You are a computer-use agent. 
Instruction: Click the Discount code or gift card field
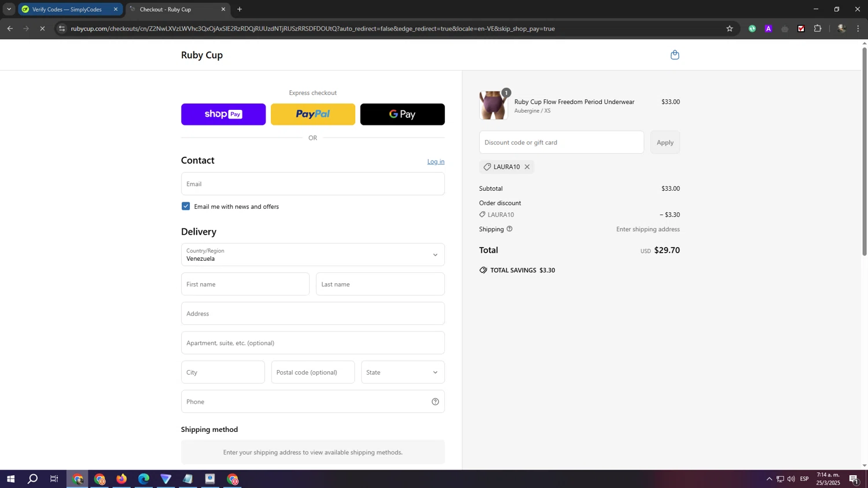coord(561,142)
